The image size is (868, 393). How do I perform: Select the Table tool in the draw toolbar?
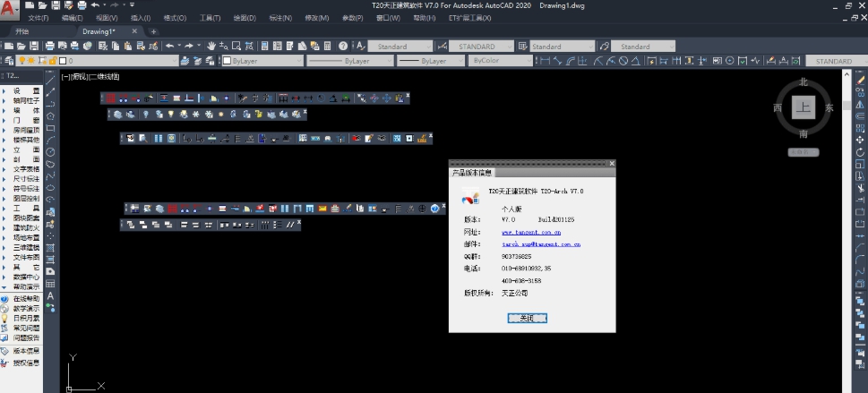[x=50, y=284]
